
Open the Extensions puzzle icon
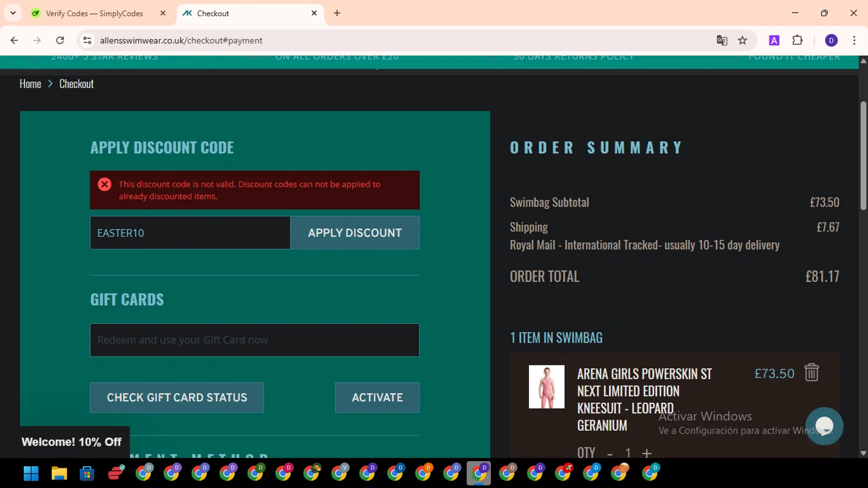tap(797, 41)
